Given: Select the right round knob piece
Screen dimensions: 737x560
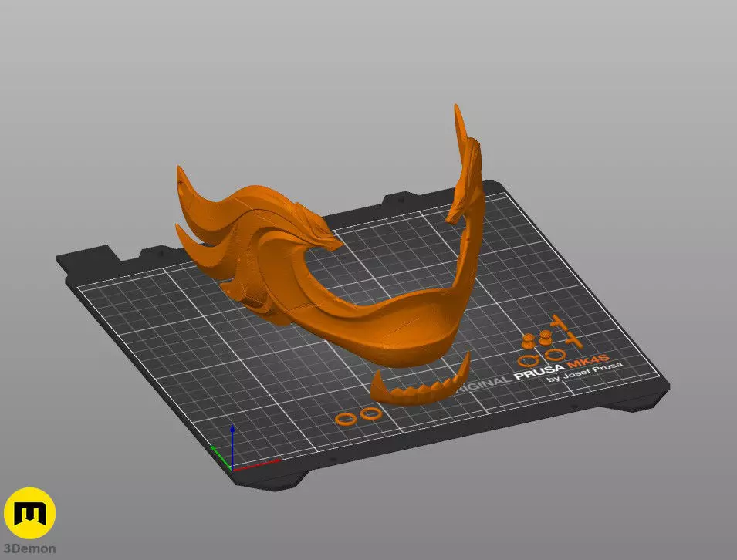Looking at the screenshot, I should [x=546, y=338].
